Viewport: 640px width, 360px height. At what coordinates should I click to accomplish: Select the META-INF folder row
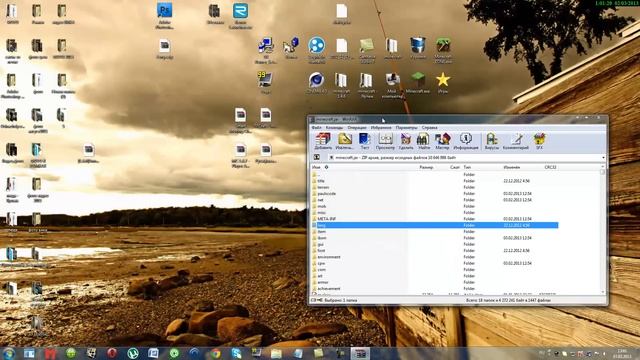(435, 219)
